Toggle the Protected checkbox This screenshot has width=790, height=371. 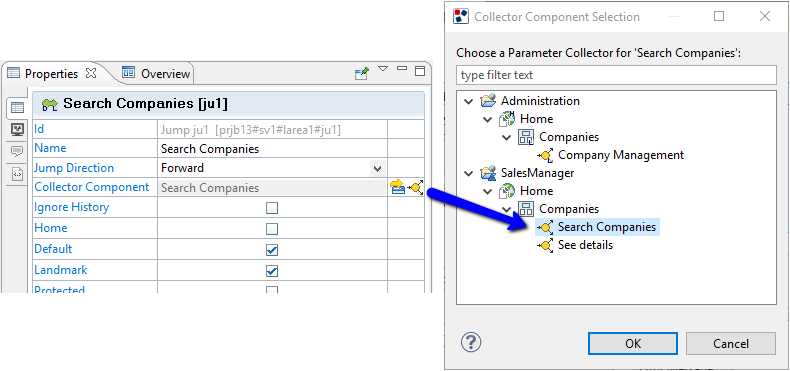click(272, 290)
